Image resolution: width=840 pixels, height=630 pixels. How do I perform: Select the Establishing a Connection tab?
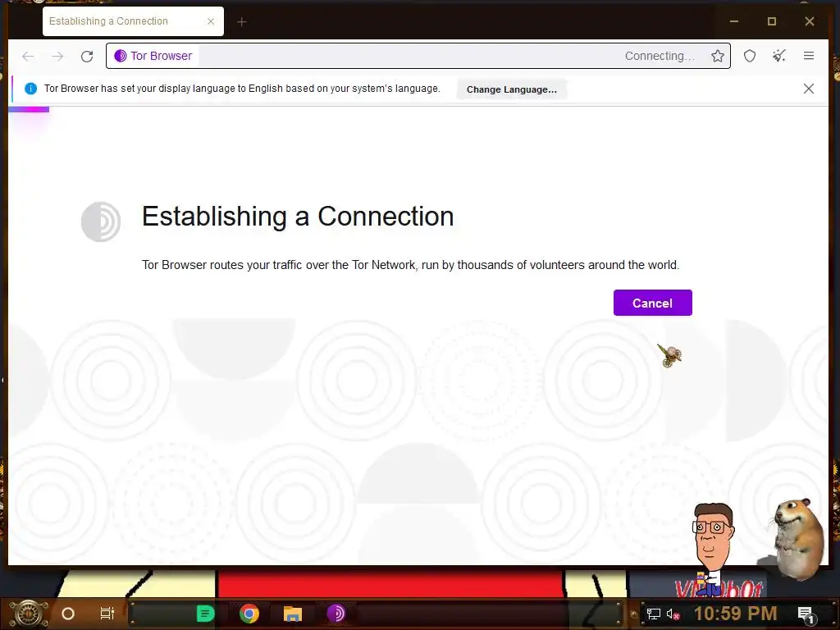[x=133, y=21]
